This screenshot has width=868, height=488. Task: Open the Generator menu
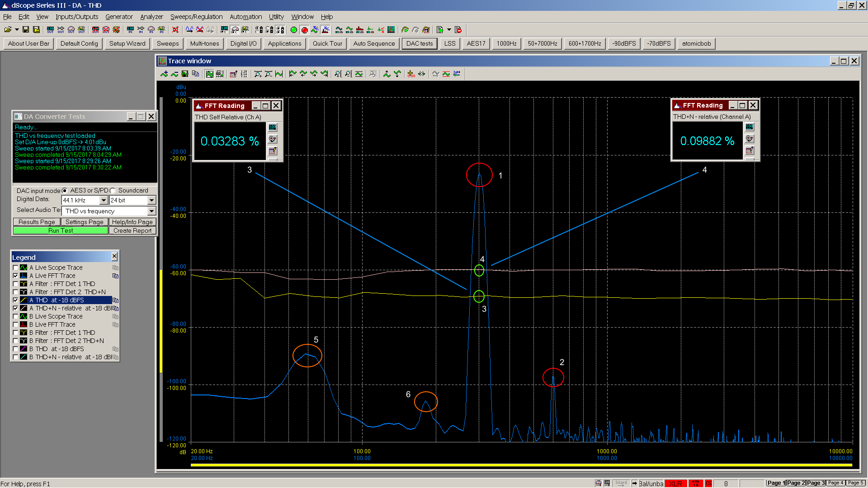119,17
